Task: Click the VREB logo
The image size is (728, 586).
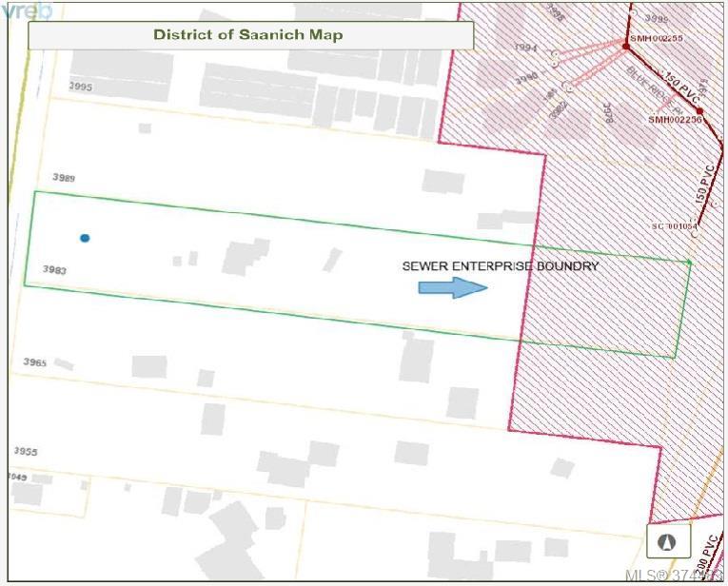Action: tap(26, 12)
